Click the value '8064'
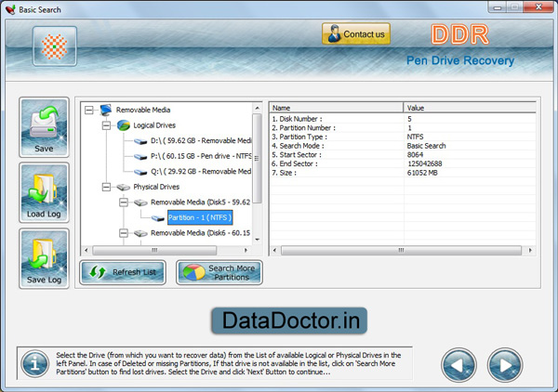The image size is (558, 392). click(415, 154)
